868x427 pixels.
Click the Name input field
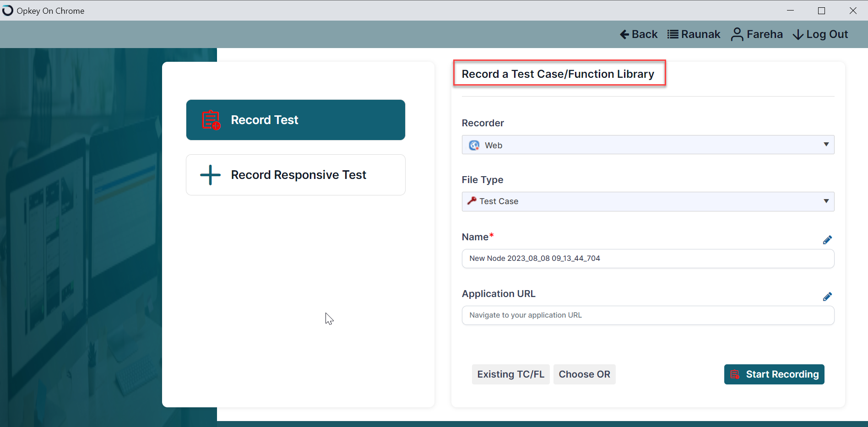pos(648,259)
